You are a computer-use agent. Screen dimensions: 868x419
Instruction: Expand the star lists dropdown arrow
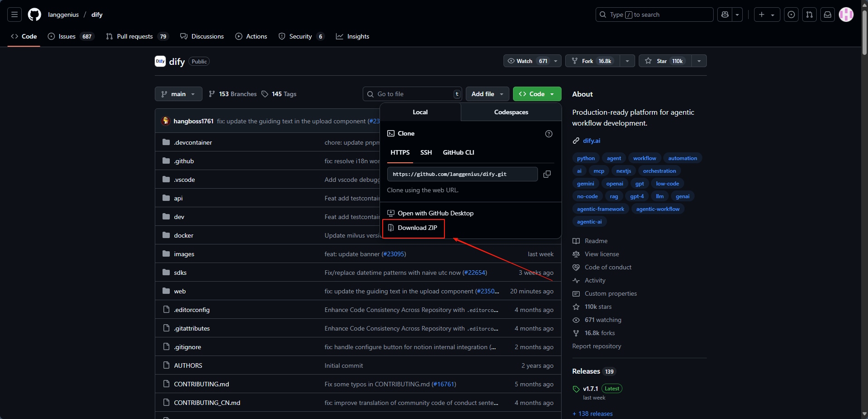699,61
